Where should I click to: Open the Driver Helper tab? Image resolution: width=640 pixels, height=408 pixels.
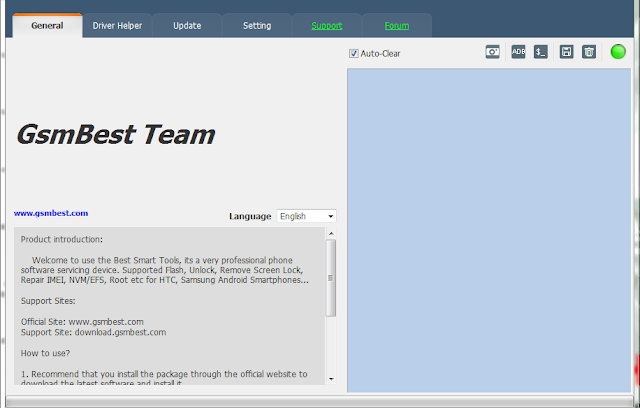click(x=117, y=26)
